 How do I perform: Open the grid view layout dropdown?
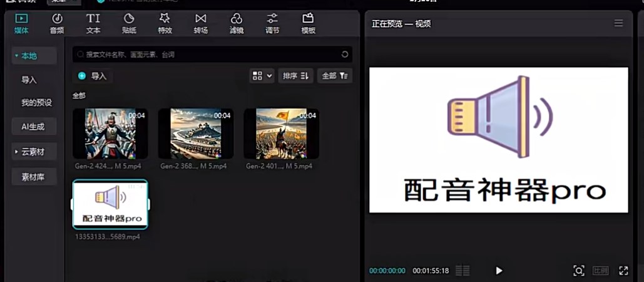click(262, 76)
